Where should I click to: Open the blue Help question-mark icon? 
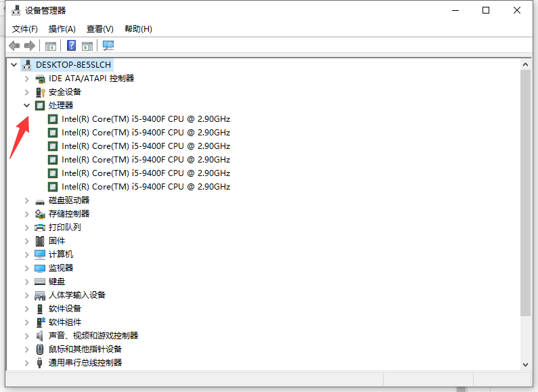click(x=71, y=45)
